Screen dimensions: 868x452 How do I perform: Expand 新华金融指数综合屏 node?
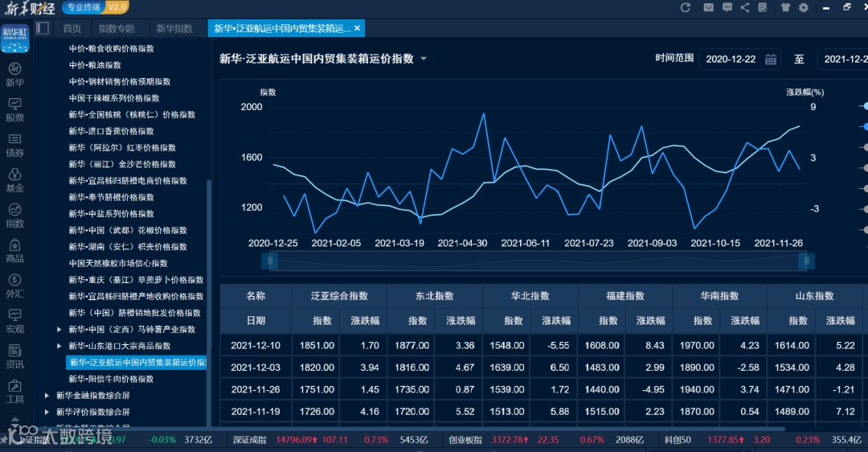(47, 396)
